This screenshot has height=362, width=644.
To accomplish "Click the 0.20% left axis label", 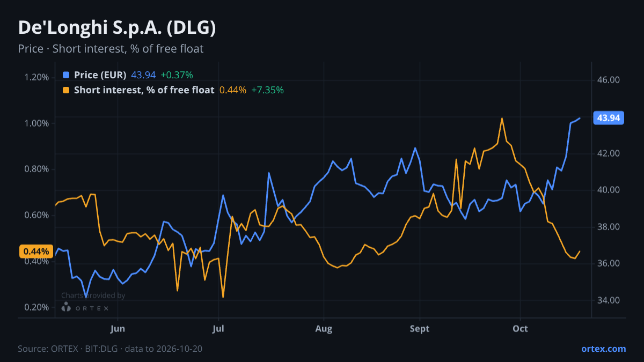I will pos(36,307).
